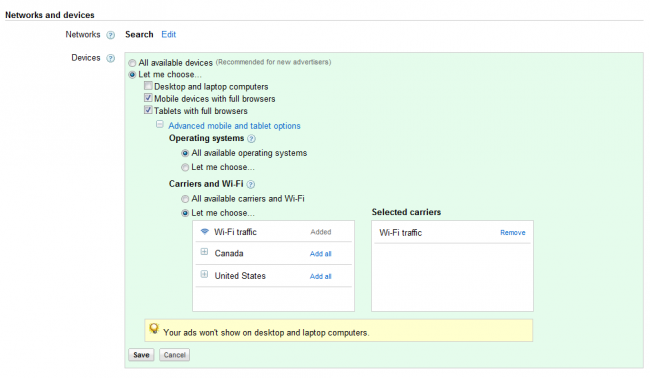The height and width of the screenshot is (378, 650).
Task: Click the lightbulb tip icon in warning
Action: [x=154, y=329]
